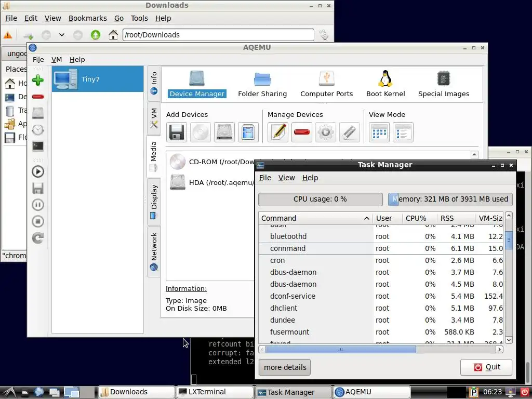Open AQEMU VM menu

[x=57, y=59]
